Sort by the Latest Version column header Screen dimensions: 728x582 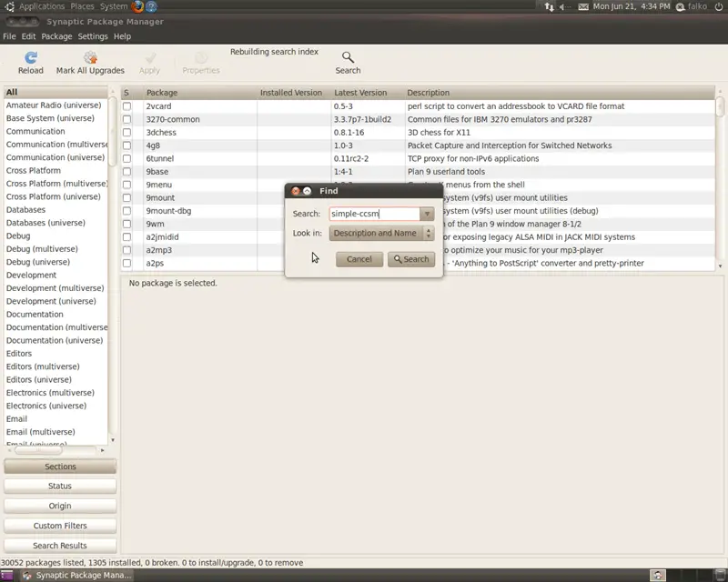(x=367, y=93)
